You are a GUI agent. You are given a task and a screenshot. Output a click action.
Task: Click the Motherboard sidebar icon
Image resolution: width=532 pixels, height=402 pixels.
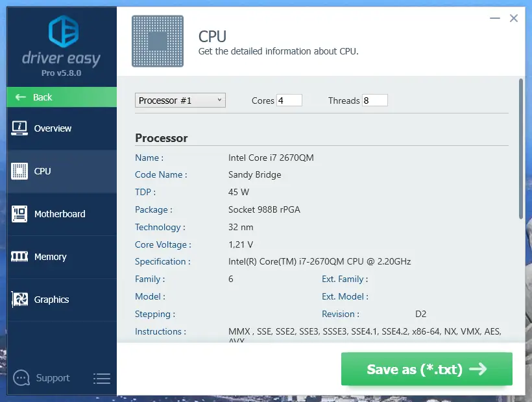19,214
